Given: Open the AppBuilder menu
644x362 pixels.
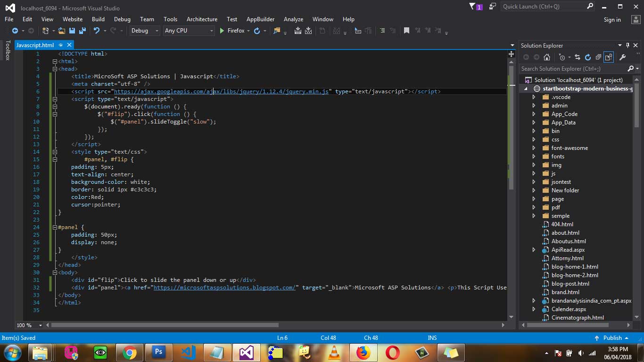Looking at the screenshot, I should [x=260, y=19].
